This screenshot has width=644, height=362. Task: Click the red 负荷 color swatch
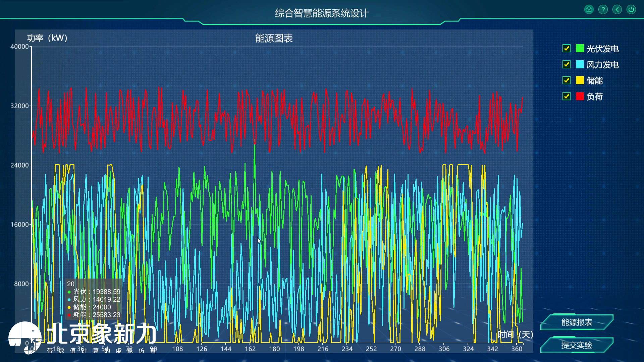pyautogui.click(x=580, y=97)
